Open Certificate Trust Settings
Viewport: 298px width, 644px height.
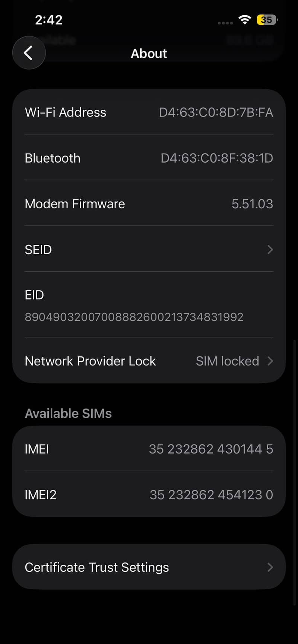[x=149, y=567]
